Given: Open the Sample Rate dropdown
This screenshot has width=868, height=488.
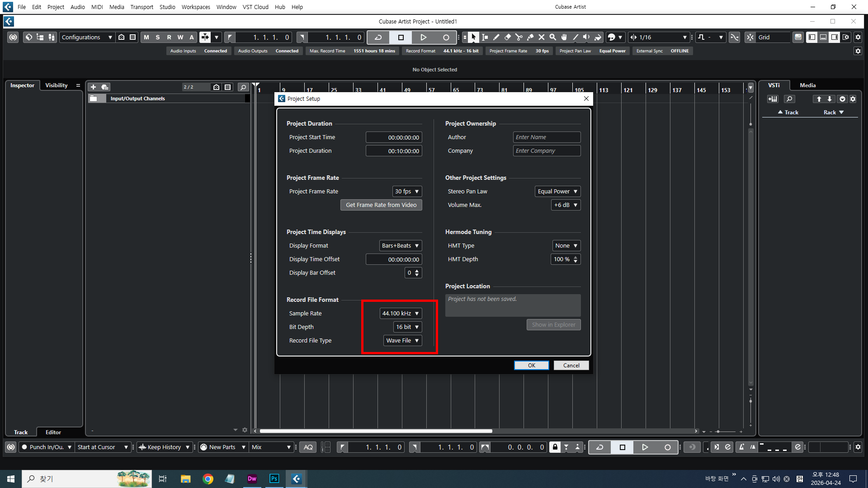Looking at the screenshot, I should pyautogui.click(x=401, y=313).
